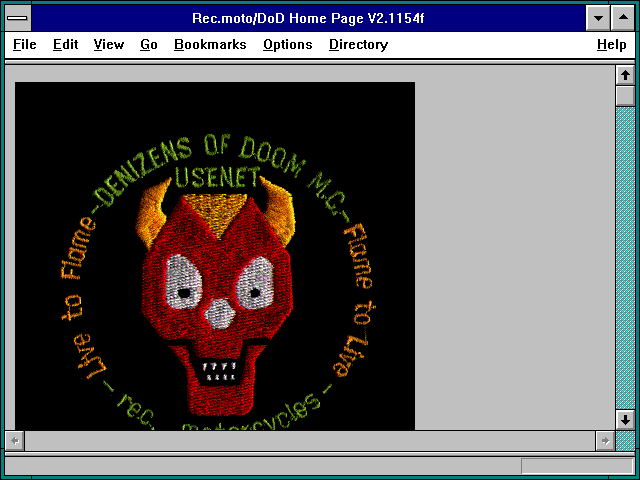Click the horizontal scrollbar left arrow

pyautogui.click(x=15, y=441)
